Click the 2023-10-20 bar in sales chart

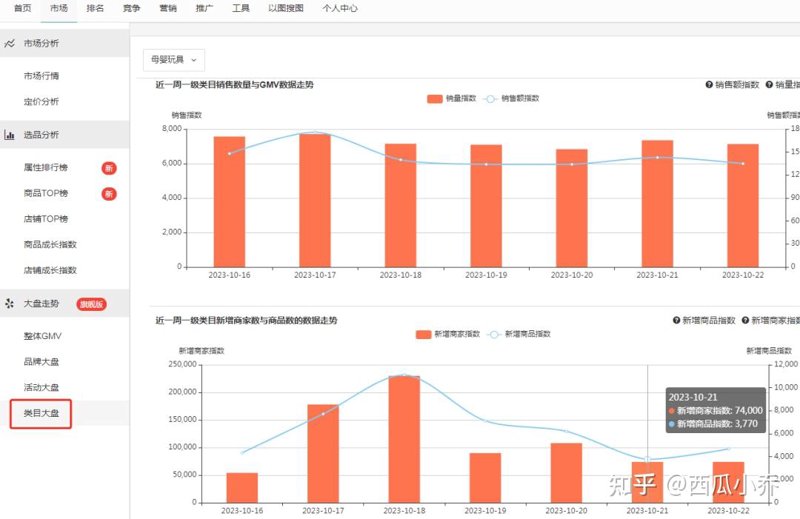tap(571, 208)
